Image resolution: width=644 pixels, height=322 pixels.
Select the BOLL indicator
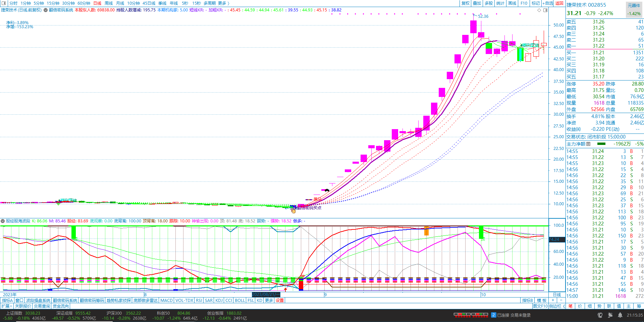[240, 301]
